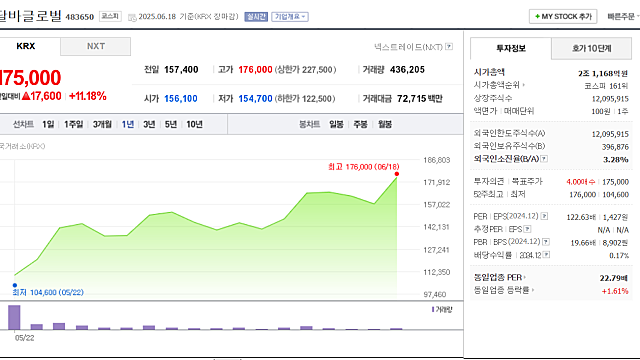Viewport: 640px width, 360px height.
Task: Click the 시가총액 value 2조 1,168억원
Action: pyautogui.click(x=603, y=73)
